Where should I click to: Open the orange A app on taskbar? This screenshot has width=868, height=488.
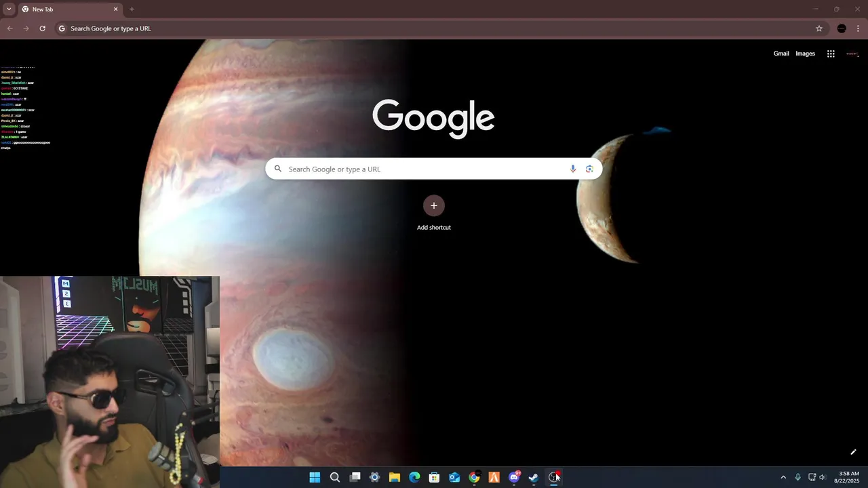click(494, 477)
